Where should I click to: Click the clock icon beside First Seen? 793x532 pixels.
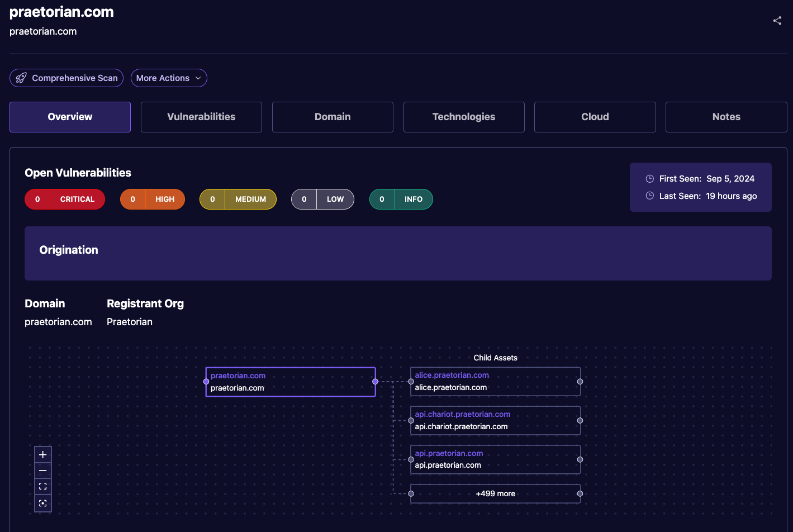click(649, 179)
